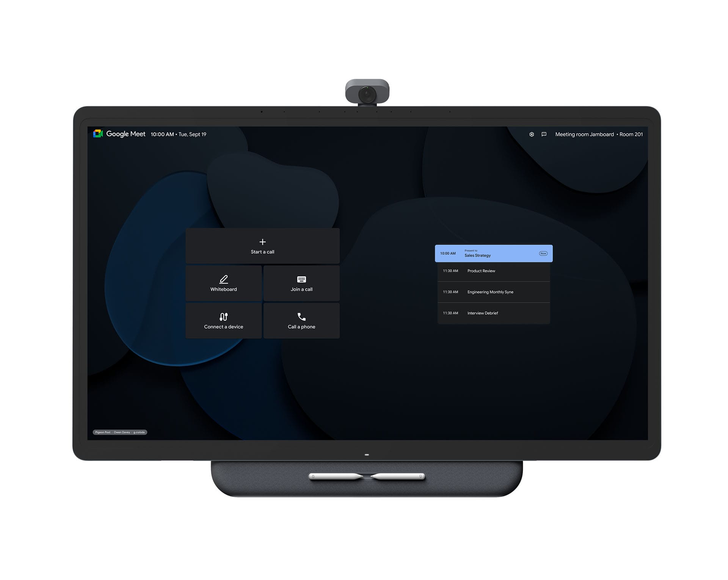Image resolution: width=728 pixels, height=580 pixels.
Task: Click the settings gear icon
Action: coord(532,134)
